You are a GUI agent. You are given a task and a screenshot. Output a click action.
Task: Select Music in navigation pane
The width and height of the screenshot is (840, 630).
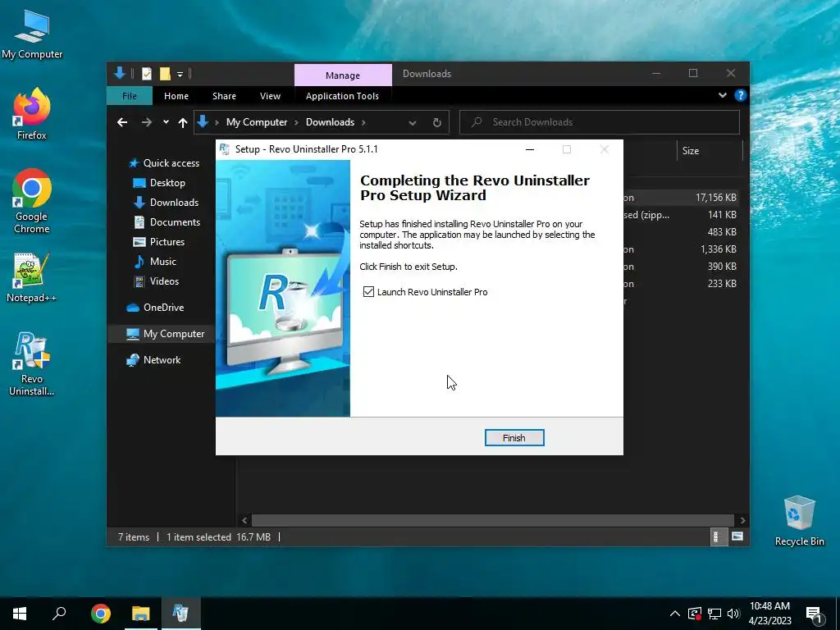pyautogui.click(x=155, y=262)
